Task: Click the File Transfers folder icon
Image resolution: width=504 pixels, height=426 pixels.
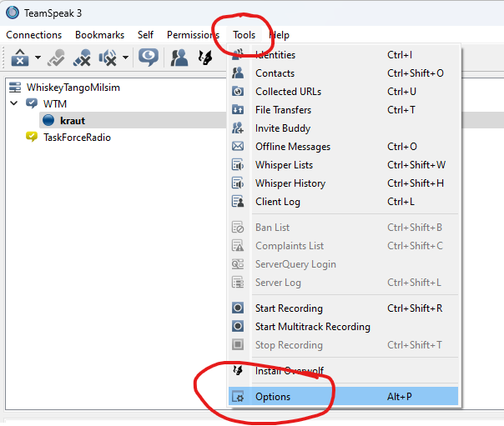Action: [x=238, y=110]
